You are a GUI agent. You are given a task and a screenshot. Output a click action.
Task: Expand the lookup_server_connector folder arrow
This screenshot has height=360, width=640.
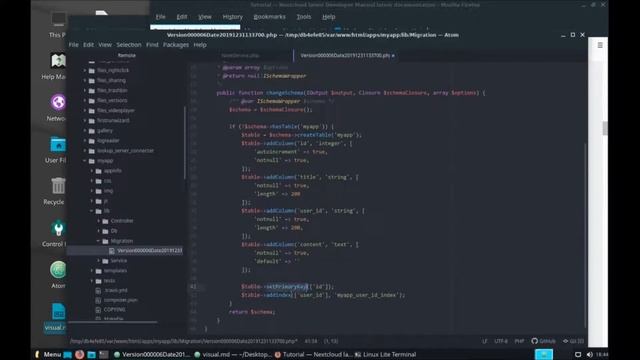click(x=85, y=151)
